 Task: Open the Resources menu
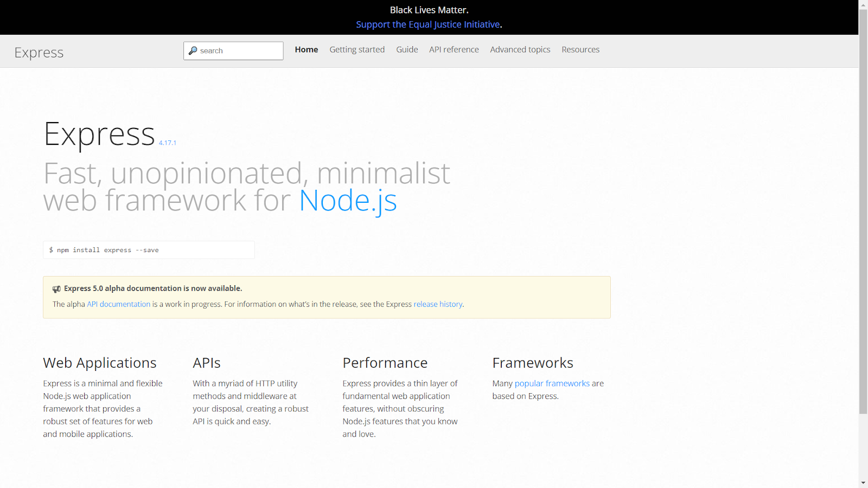580,49
